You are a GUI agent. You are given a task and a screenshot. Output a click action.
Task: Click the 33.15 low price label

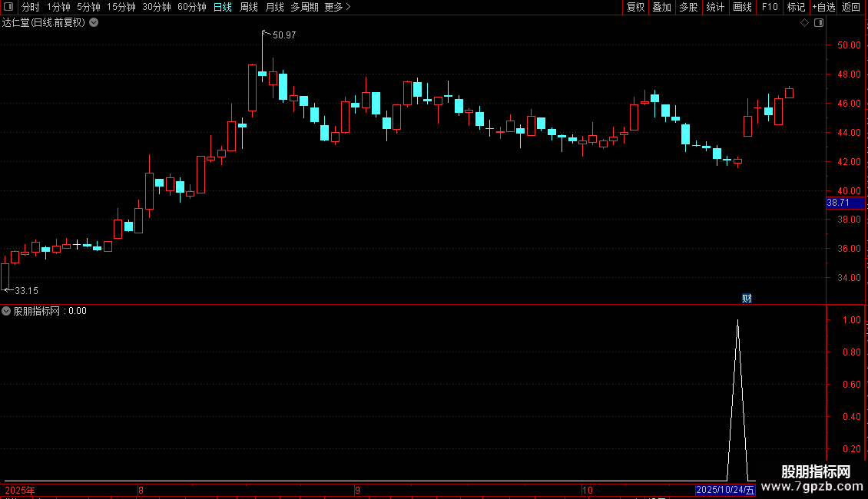[x=27, y=290]
